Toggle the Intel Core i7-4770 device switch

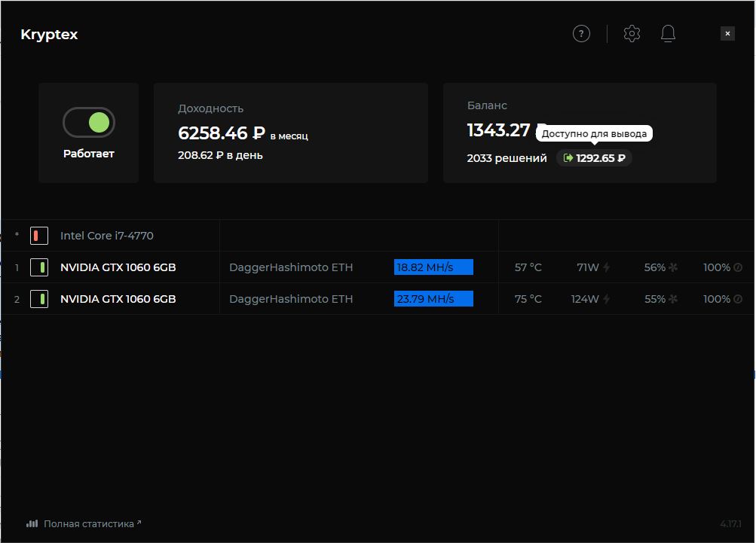tap(39, 236)
